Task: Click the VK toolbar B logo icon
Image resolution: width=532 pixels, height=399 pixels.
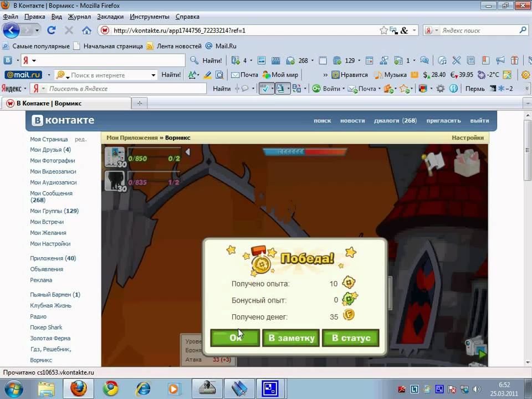Action: point(8,60)
